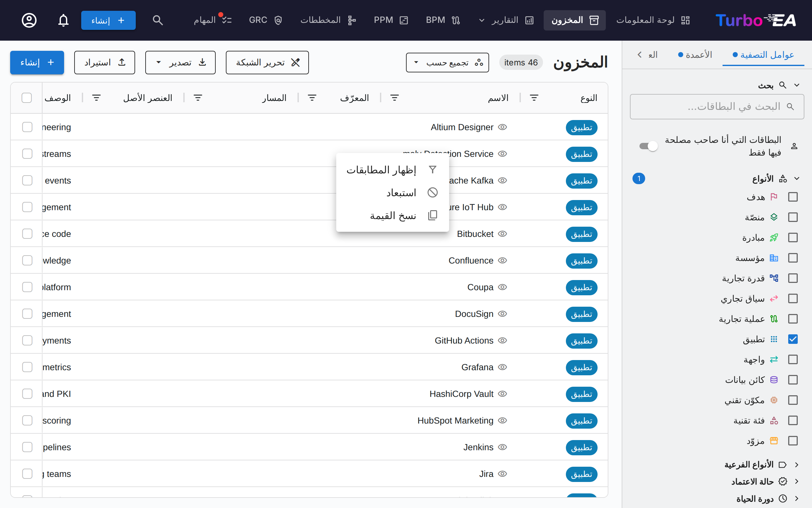Click the eye icon next to Coupa
This screenshot has height=508, width=812.
coord(502,287)
